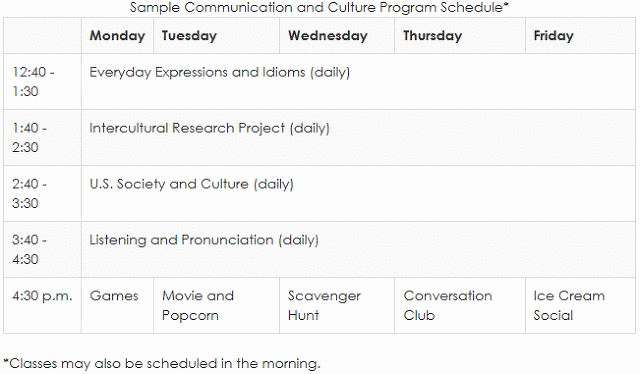Select Listening and Pronunciation row
Viewport: 640px width, 374px height.
point(358,249)
